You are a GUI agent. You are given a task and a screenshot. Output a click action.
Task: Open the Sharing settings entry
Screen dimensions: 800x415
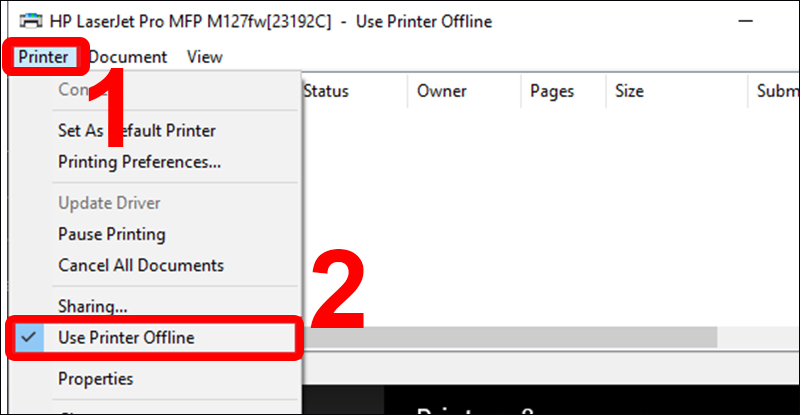pos(92,306)
